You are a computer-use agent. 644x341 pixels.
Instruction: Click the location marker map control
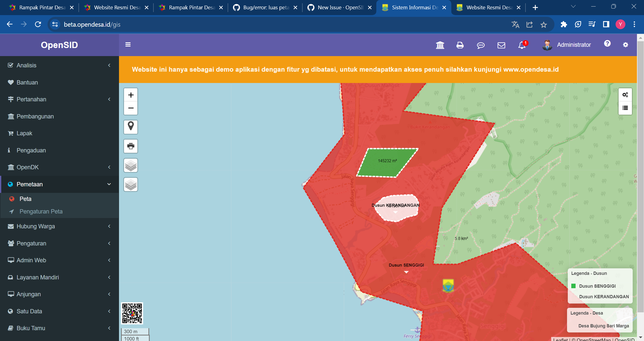tap(131, 126)
